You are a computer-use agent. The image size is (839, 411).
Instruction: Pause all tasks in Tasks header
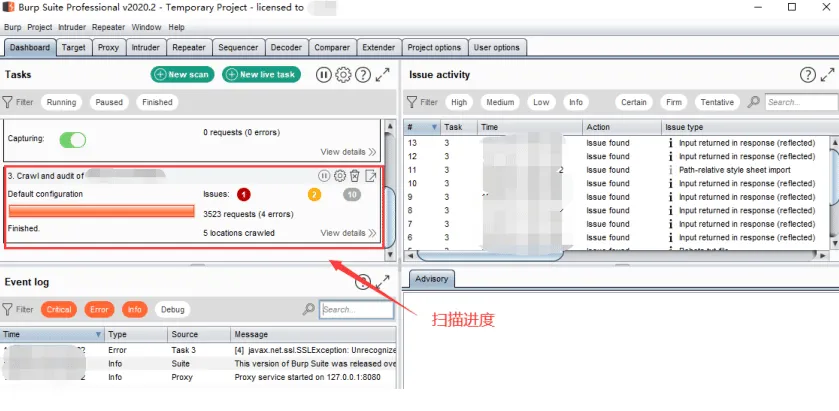coord(324,75)
